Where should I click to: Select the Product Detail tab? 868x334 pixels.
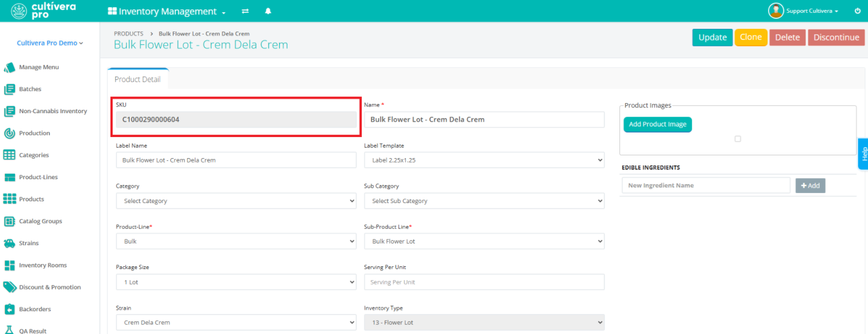[138, 79]
